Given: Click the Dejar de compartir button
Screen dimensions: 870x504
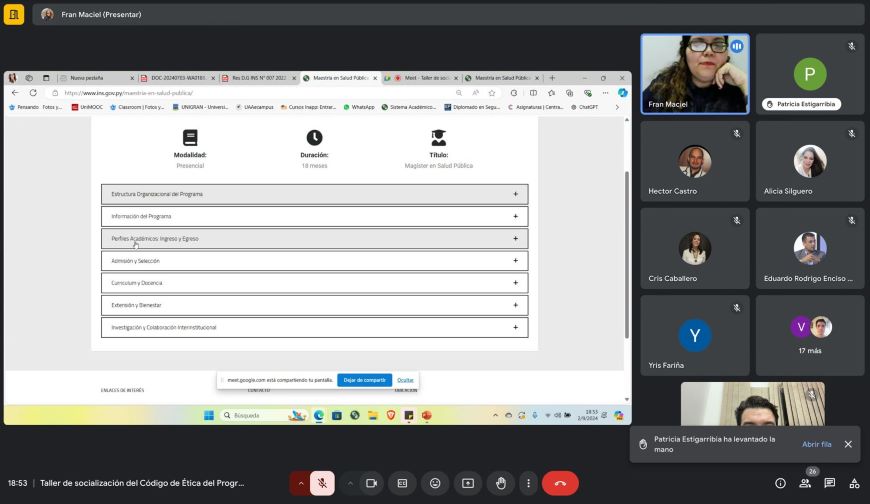Looking at the screenshot, I should tap(365, 380).
